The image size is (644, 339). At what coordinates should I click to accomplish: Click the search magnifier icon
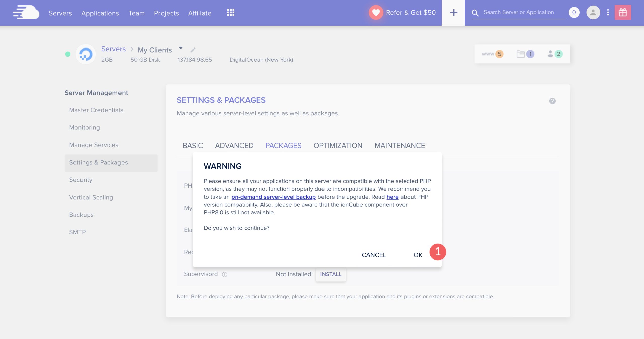[x=475, y=13]
